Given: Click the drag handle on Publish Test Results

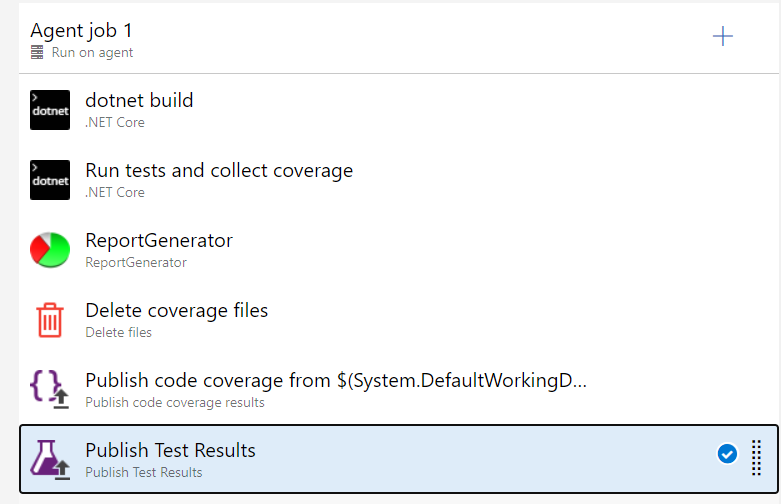Looking at the screenshot, I should coord(756,458).
